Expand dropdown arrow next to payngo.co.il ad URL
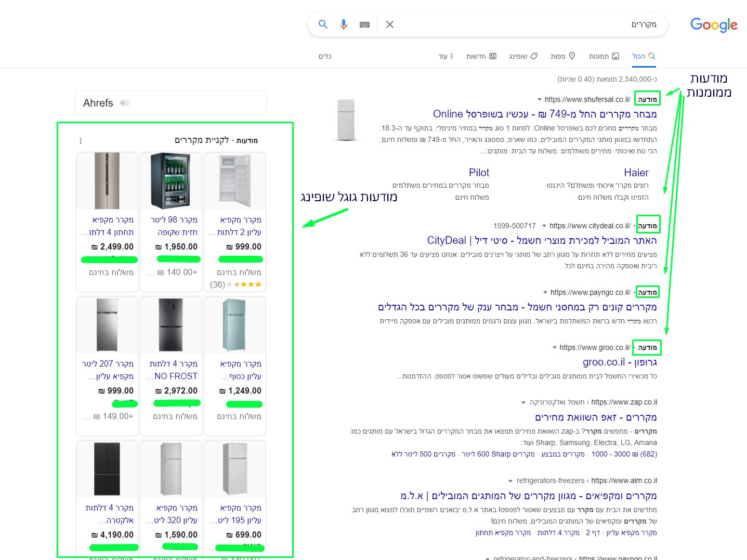747x560 pixels. click(x=545, y=292)
